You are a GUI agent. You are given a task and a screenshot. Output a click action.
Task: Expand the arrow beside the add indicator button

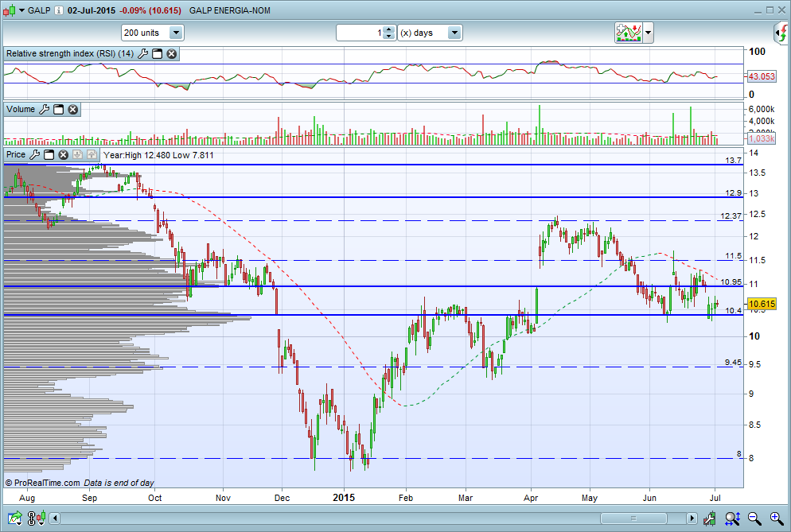(648, 33)
